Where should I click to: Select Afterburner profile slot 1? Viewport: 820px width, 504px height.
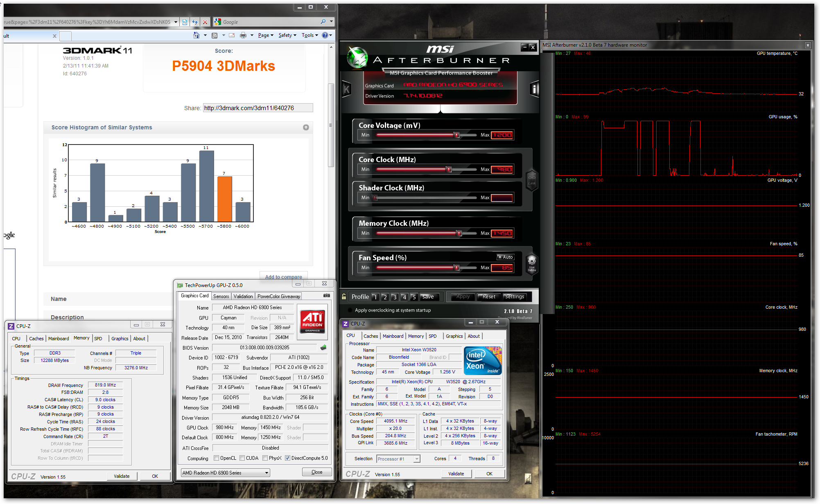tap(375, 297)
